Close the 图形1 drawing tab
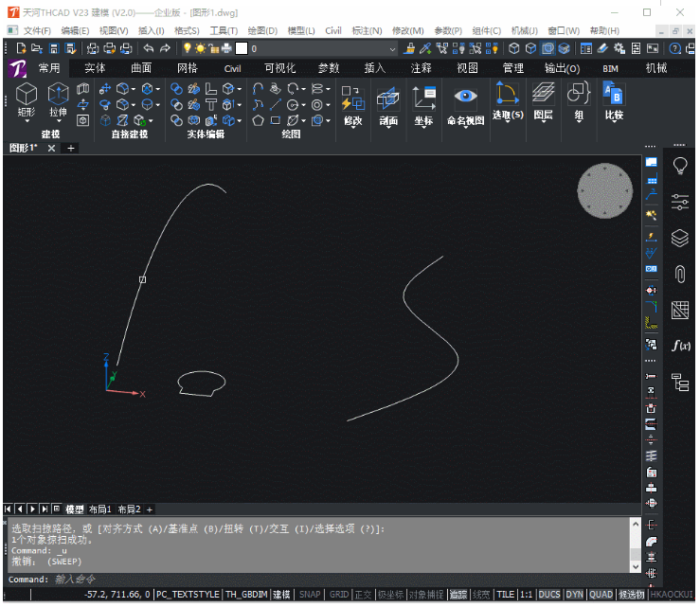700x607 pixels. point(51,148)
